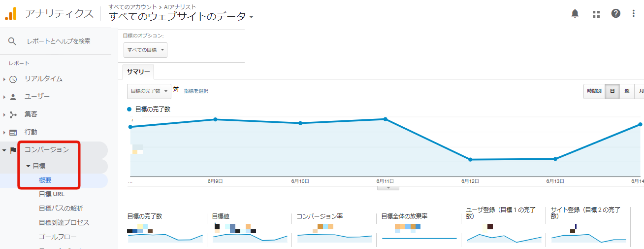Open the すべての目標 dropdown
This screenshot has height=249, width=644.
145,50
